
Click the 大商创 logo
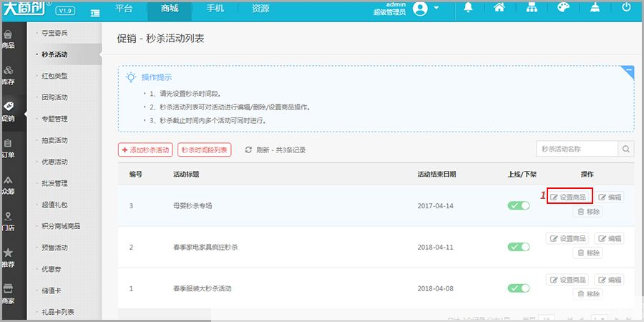[26, 9]
